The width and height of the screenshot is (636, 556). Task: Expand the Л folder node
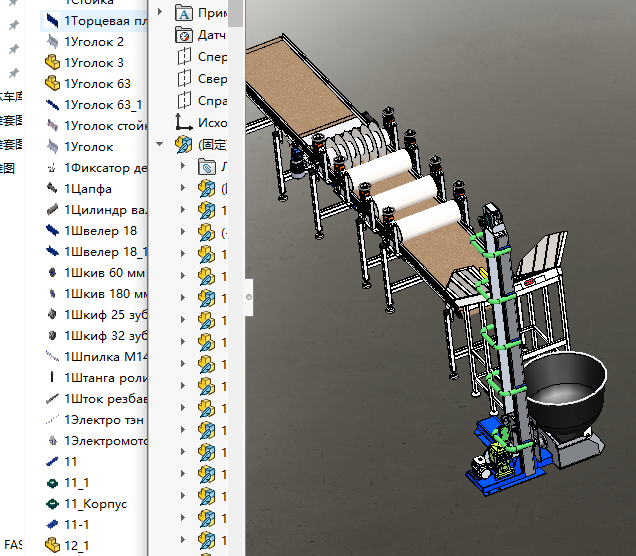(183, 165)
